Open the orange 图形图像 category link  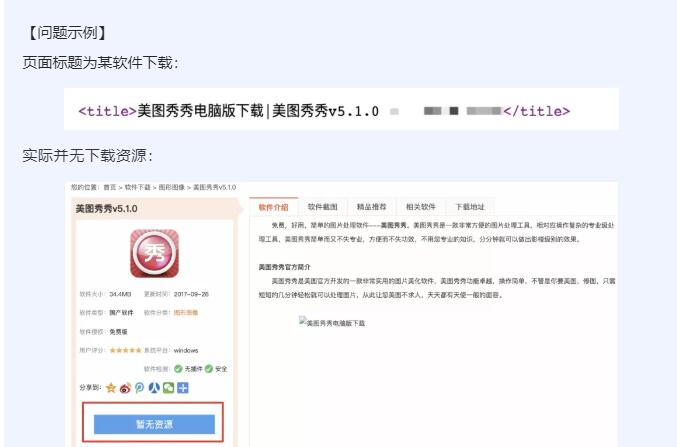(x=186, y=313)
